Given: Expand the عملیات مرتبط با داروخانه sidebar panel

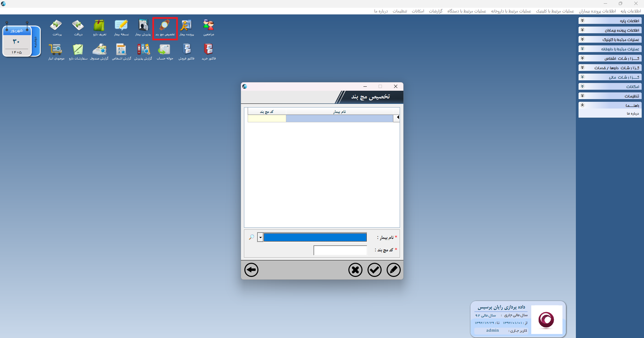Looking at the screenshot, I should 610,49.
